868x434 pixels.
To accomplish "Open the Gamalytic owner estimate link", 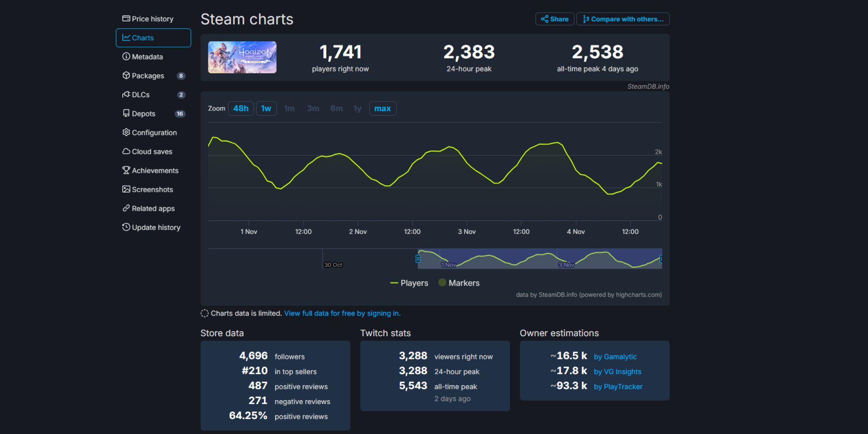I will coord(615,357).
